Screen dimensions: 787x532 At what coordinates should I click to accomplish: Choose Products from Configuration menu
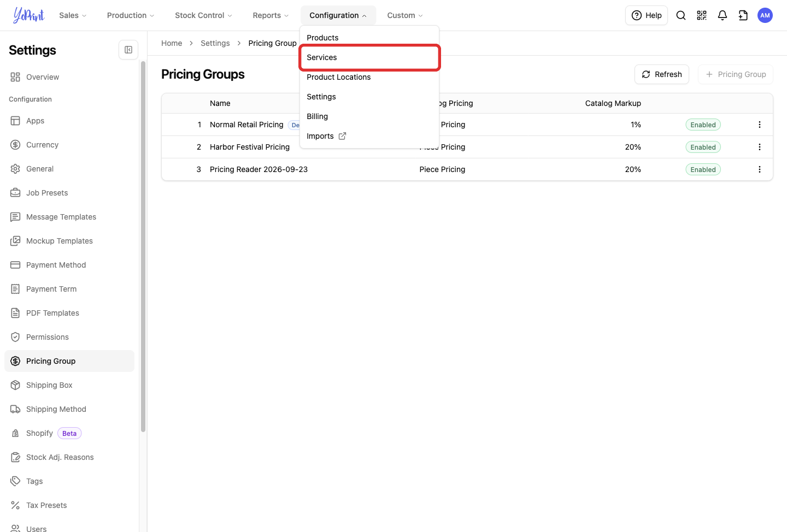(369, 38)
